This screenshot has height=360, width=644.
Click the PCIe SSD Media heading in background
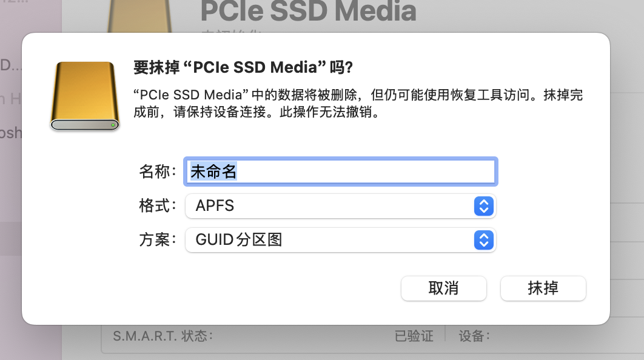308,11
